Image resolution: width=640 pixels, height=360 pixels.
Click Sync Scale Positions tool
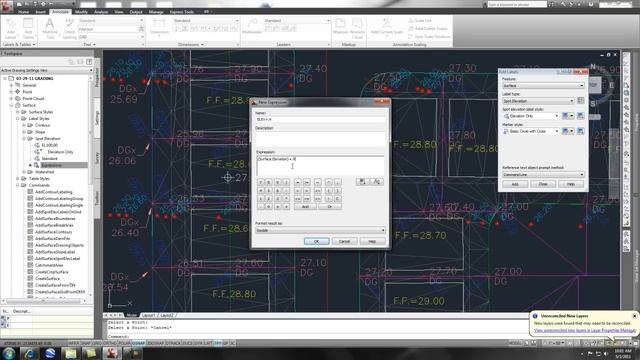coord(429,36)
